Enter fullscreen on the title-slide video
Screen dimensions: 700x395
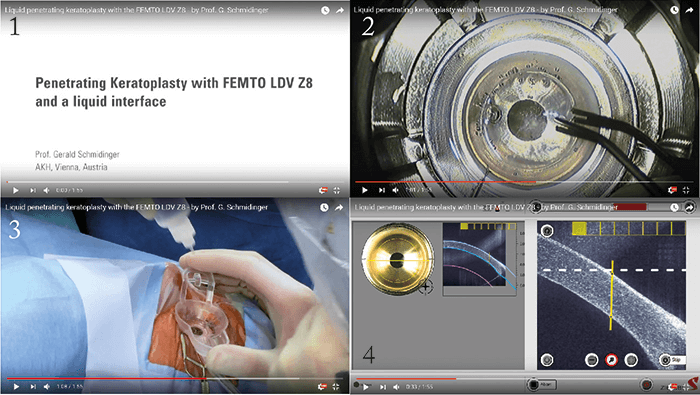(x=337, y=191)
